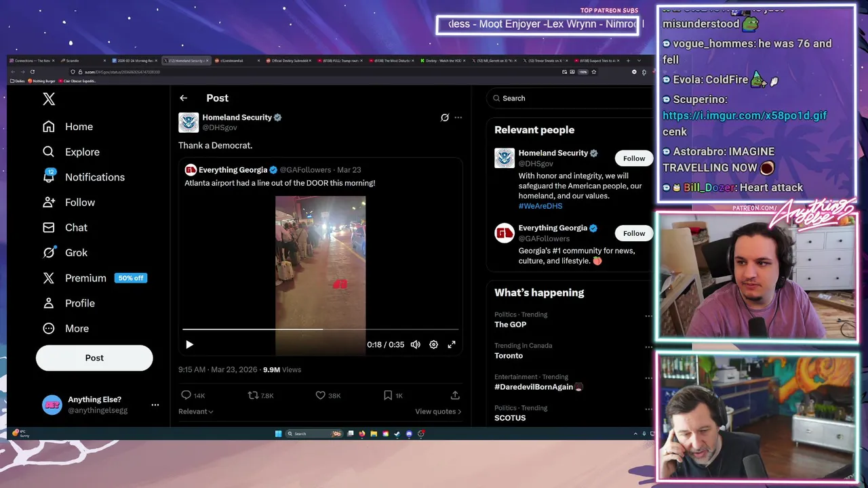Viewport: 868px width, 488px height.
Task: Open The GOP trending topic
Action: (511, 325)
